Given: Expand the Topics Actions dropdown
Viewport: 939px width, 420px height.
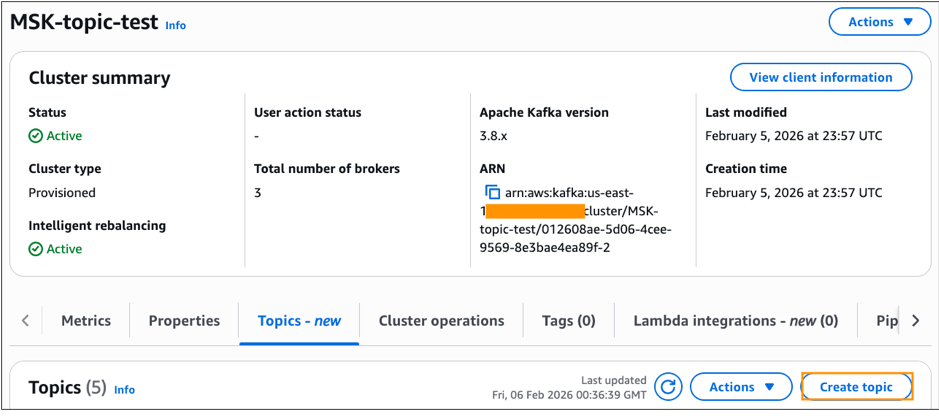Looking at the screenshot, I should 741,387.
